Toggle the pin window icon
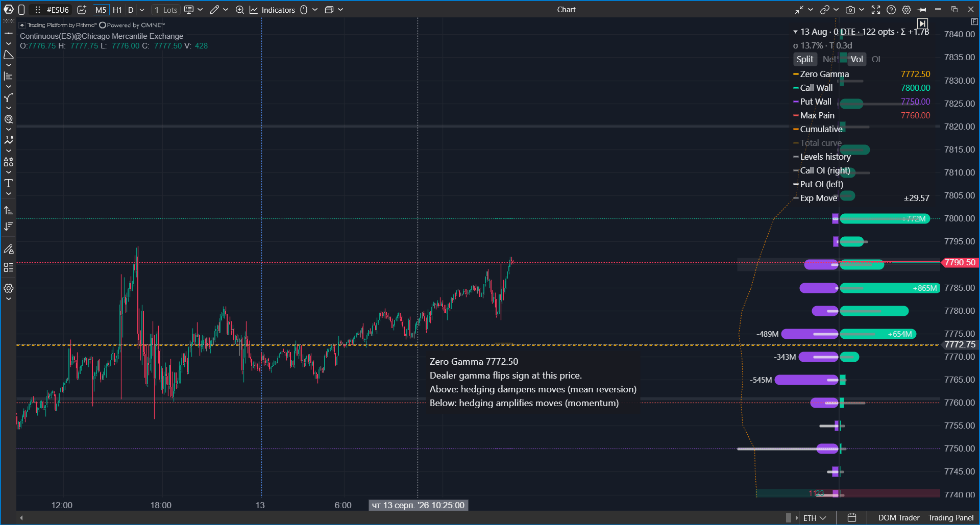This screenshot has height=525, width=980. tap(922, 10)
